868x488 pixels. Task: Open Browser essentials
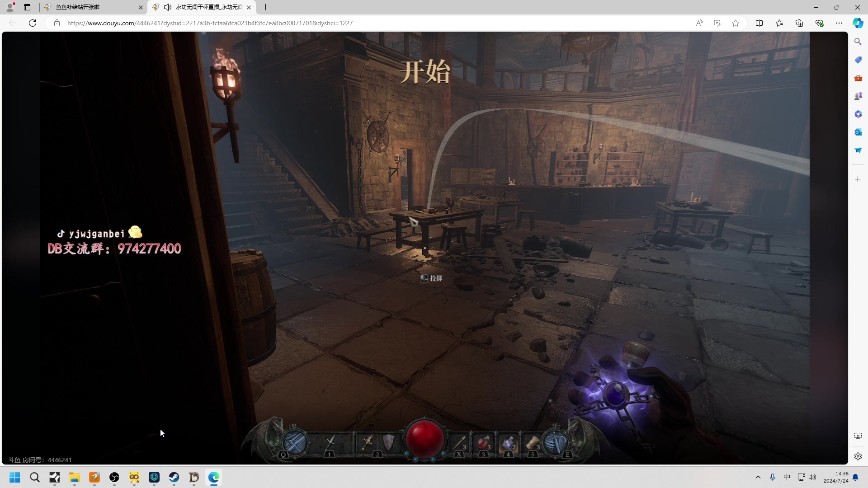click(x=819, y=23)
